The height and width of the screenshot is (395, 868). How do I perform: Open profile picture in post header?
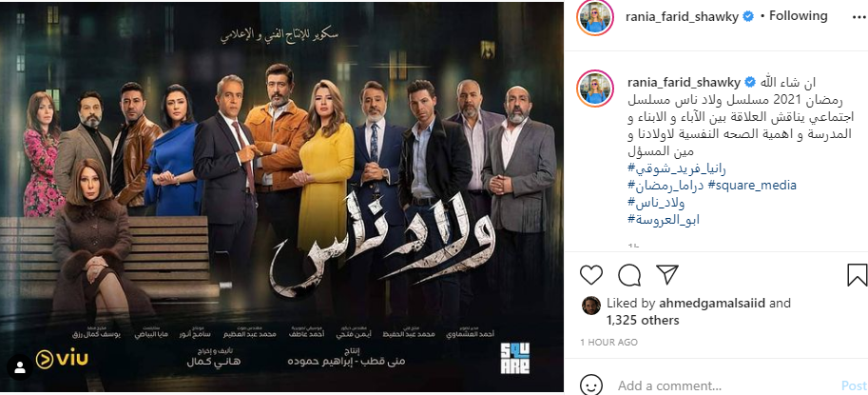[595, 18]
